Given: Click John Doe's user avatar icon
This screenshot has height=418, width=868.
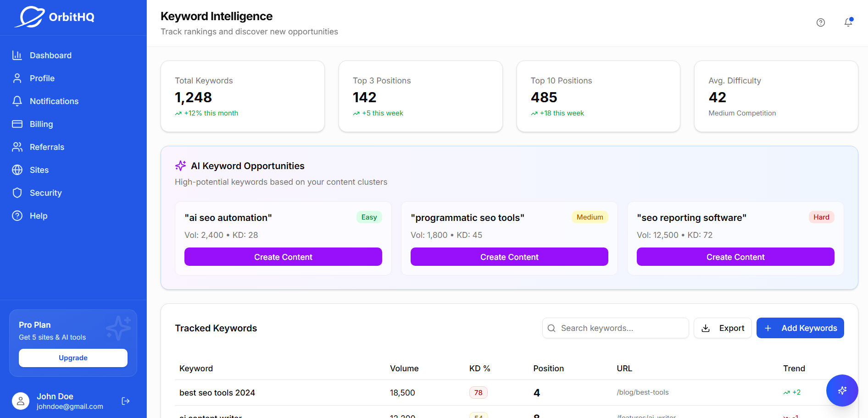Looking at the screenshot, I should [x=21, y=401].
